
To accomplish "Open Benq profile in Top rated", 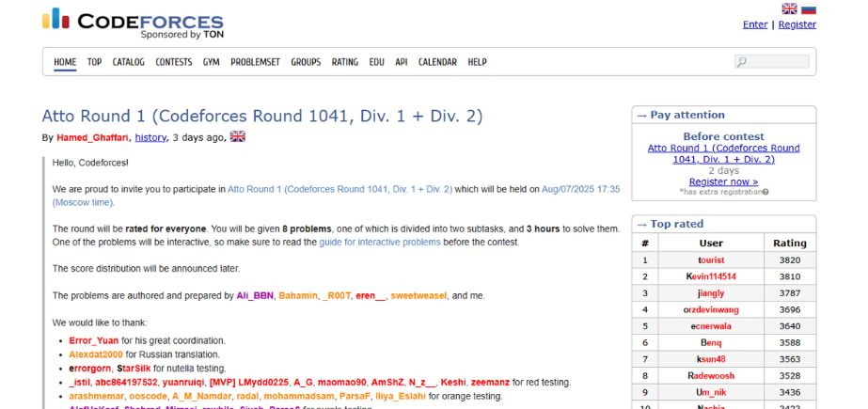I will (711, 342).
